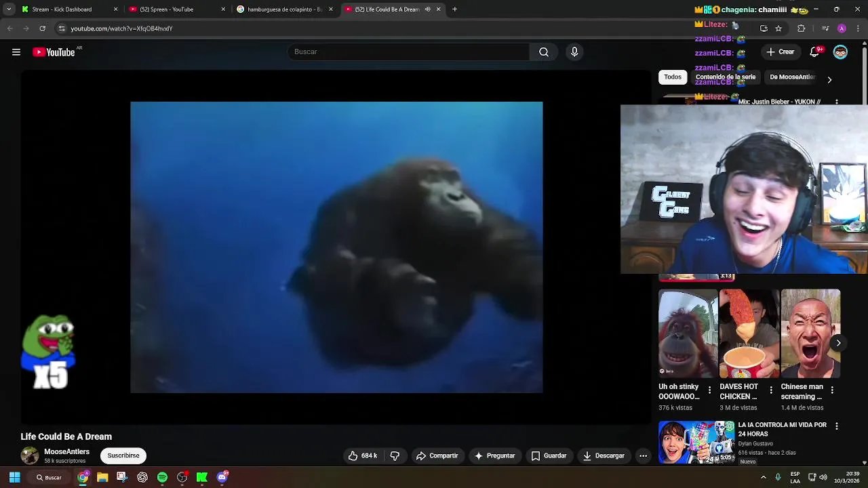The height and width of the screenshot is (488, 868).
Task: Open Kick app from the taskbar
Action: (x=201, y=477)
